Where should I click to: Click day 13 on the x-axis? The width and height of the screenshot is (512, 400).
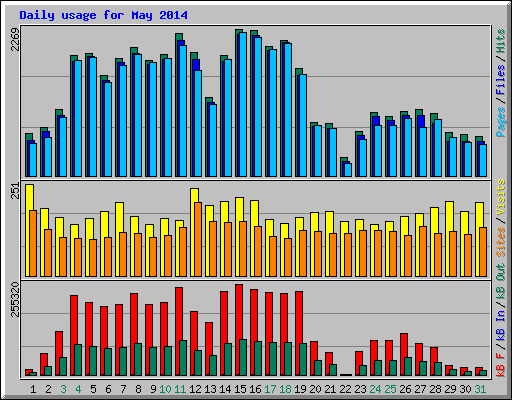(210, 389)
